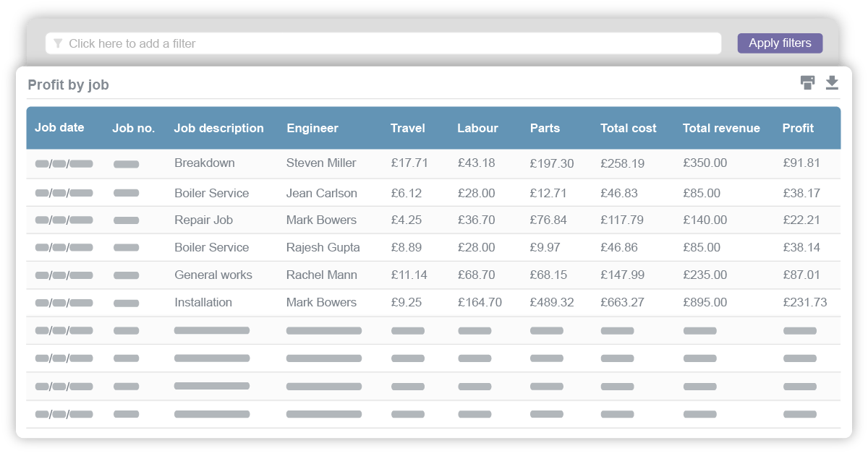868x456 pixels.
Task: Click the filter input field
Action: pos(289,43)
